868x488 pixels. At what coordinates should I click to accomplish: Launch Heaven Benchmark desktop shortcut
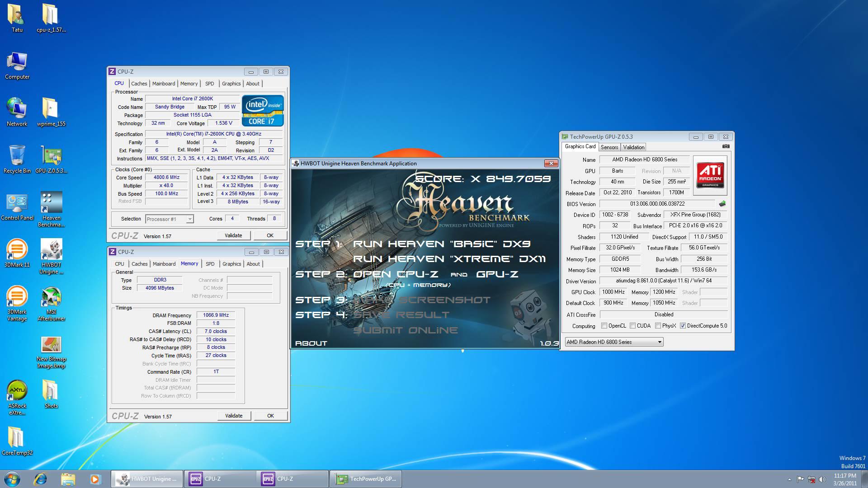point(51,209)
